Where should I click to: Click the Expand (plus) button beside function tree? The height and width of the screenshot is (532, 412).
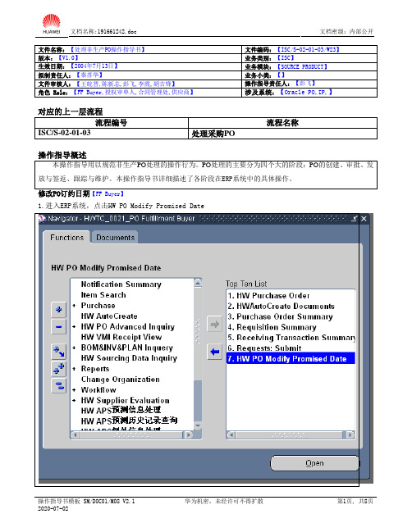pyautogui.click(x=58, y=309)
